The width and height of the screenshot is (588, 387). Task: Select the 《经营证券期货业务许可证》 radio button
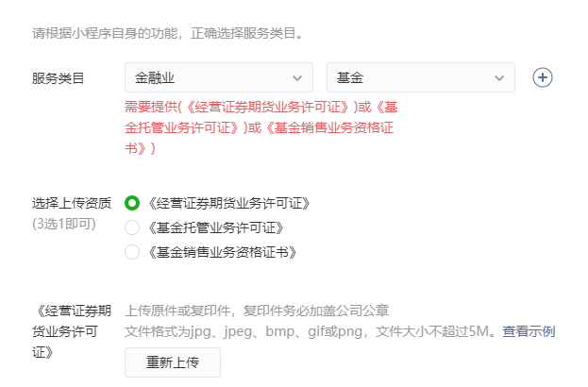pos(132,203)
